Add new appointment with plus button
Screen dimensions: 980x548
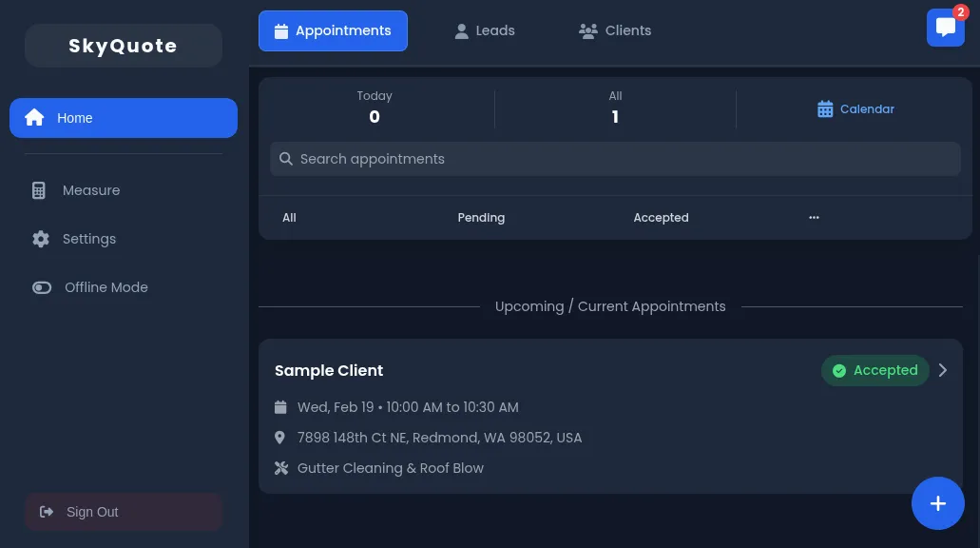937,503
